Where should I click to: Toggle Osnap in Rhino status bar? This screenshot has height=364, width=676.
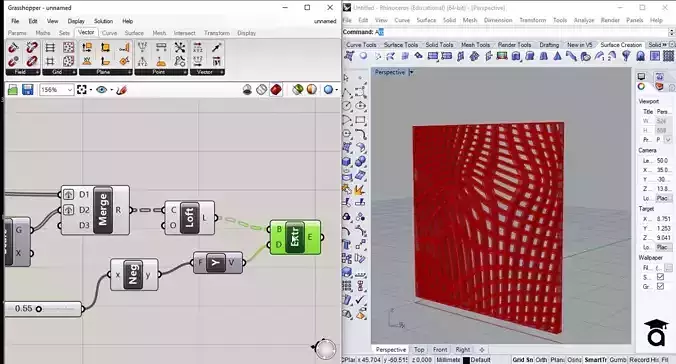coord(574,360)
